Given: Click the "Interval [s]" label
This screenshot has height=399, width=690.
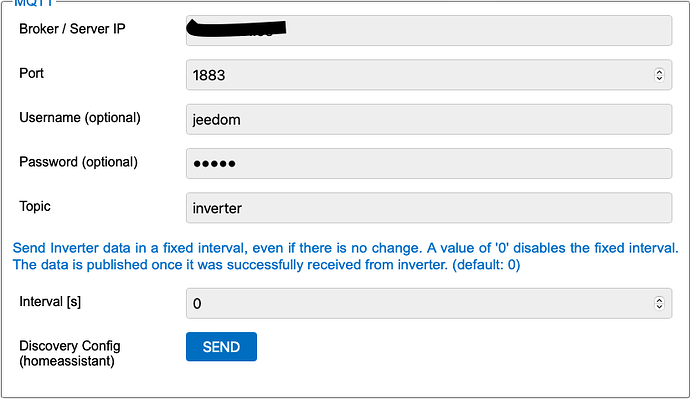Looking at the screenshot, I should tap(50, 302).
